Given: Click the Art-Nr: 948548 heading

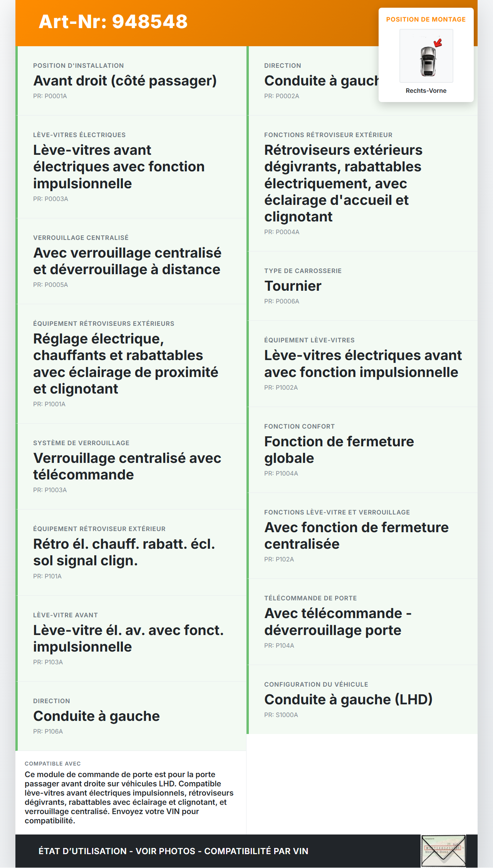Looking at the screenshot, I should coord(113,22).
